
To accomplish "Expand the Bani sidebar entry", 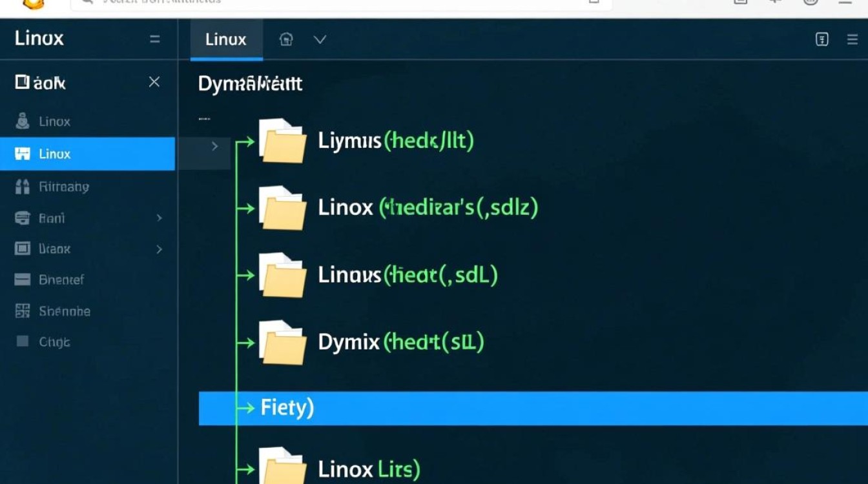I will coord(160,218).
